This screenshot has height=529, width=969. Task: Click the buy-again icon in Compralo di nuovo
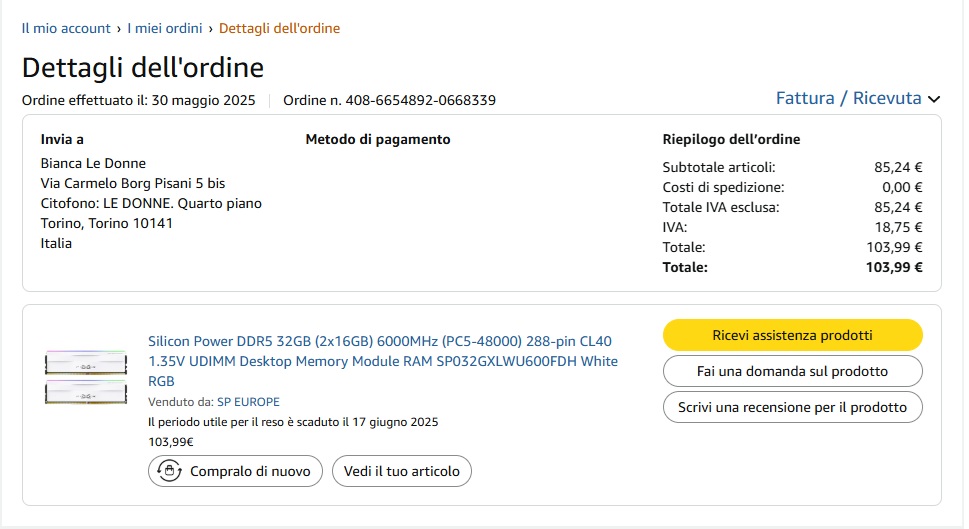(x=169, y=471)
